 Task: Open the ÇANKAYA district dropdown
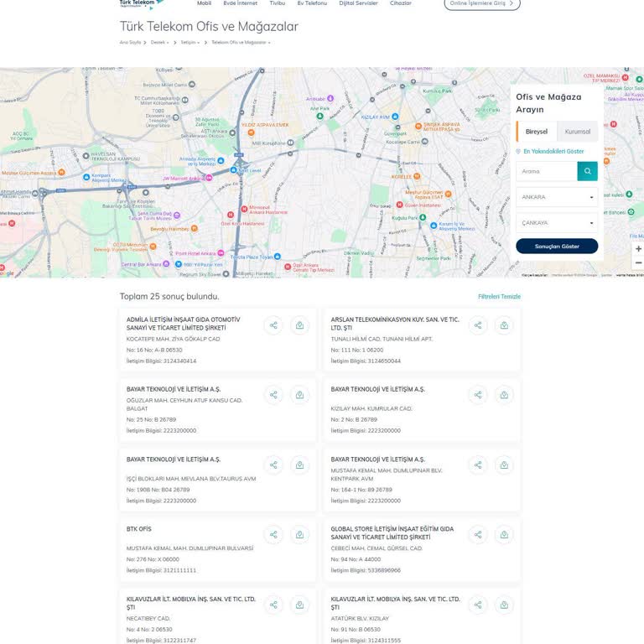click(x=557, y=222)
